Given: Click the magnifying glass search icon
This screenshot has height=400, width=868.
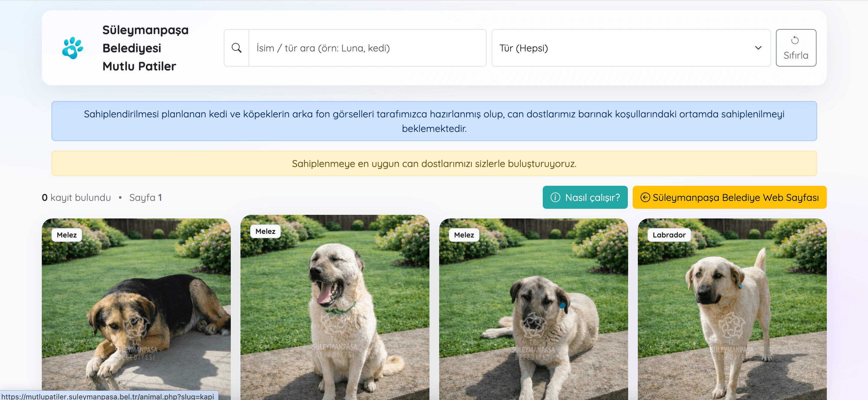Looking at the screenshot, I should (x=237, y=48).
